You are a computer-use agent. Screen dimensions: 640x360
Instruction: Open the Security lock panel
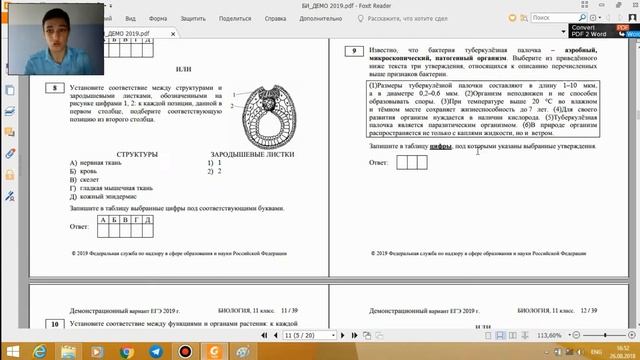[x=10, y=175]
